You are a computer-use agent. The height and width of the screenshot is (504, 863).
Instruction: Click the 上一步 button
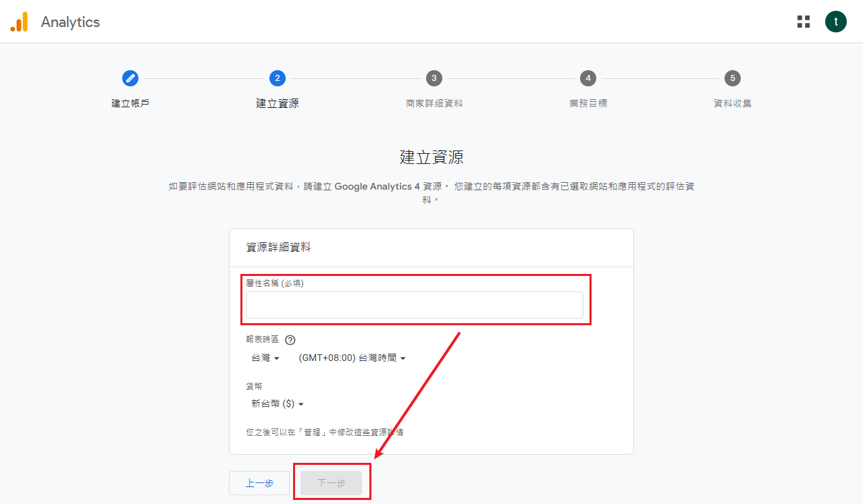click(259, 482)
